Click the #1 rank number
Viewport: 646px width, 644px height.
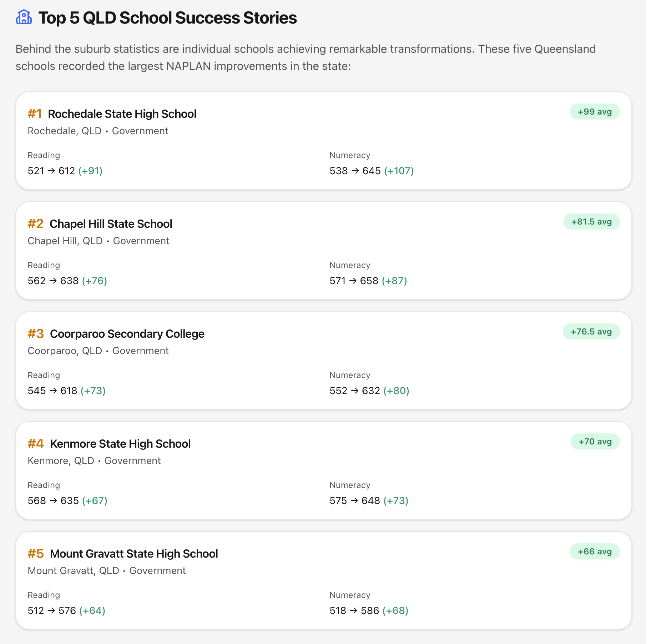pos(35,114)
